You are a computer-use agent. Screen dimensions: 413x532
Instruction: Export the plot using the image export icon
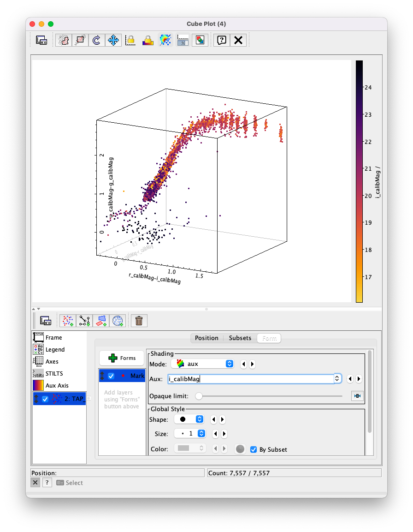coord(199,40)
